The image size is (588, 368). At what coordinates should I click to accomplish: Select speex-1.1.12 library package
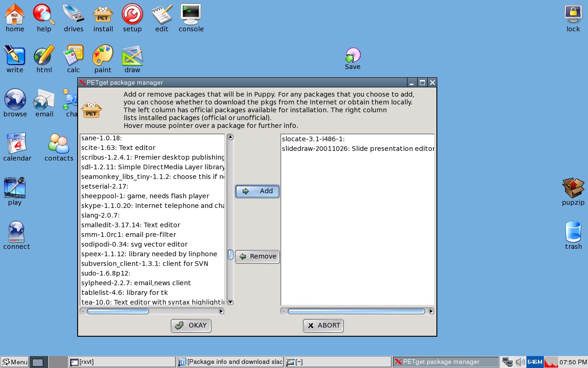pos(152,254)
